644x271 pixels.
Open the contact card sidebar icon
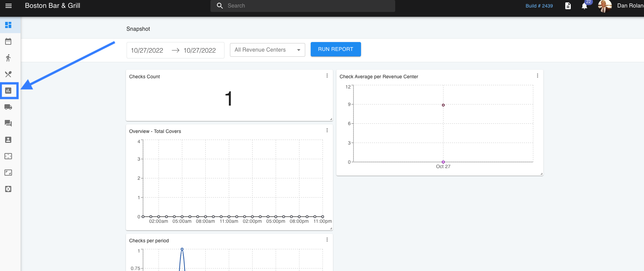[8, 140]
